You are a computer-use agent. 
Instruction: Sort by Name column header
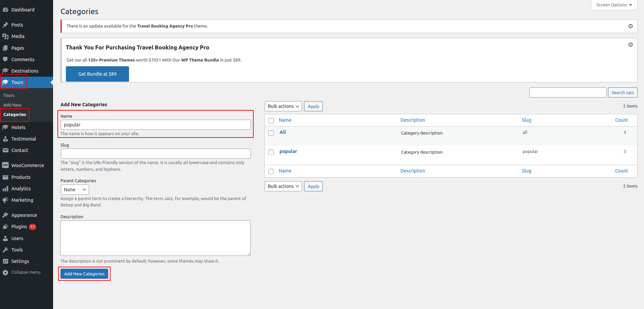285,120
